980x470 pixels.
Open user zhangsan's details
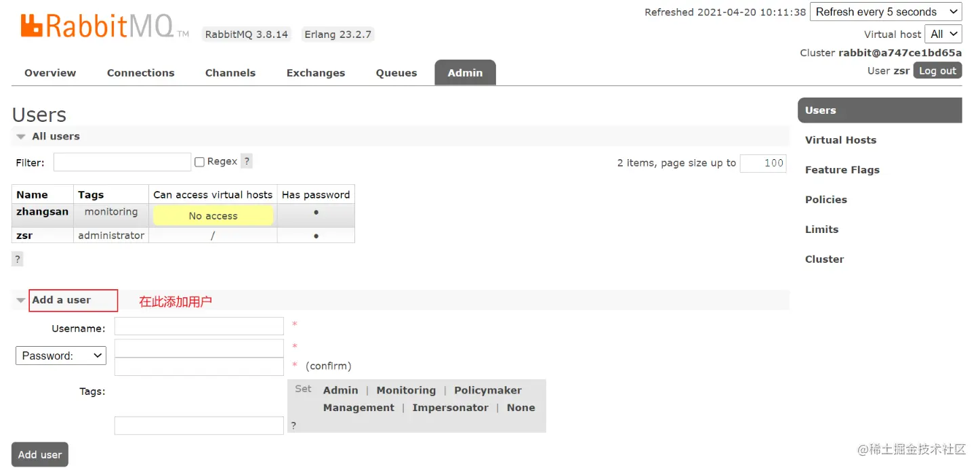pyautogui.click(x=42, y=212)
